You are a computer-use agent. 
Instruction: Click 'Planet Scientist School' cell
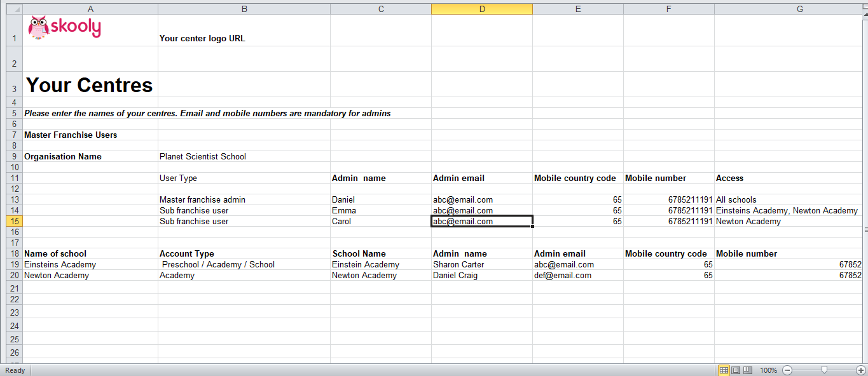[x=244, y=156]
